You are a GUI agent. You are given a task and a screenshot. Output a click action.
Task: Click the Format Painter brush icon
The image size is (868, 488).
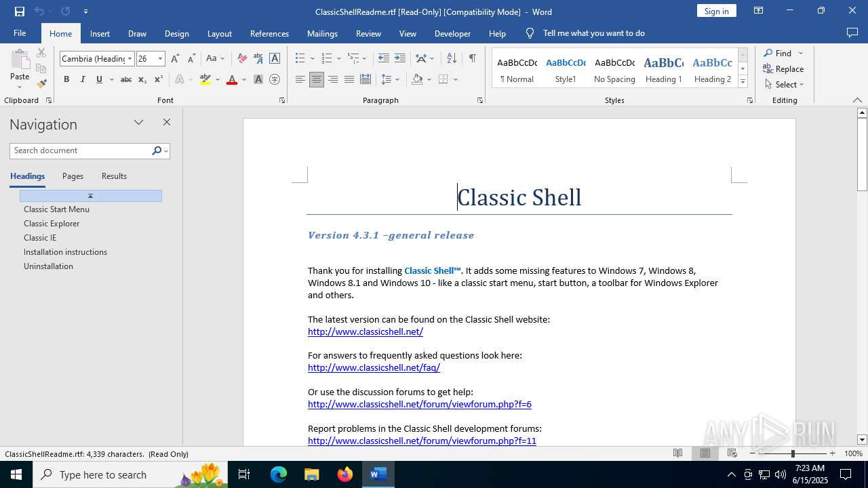point(41,84)
